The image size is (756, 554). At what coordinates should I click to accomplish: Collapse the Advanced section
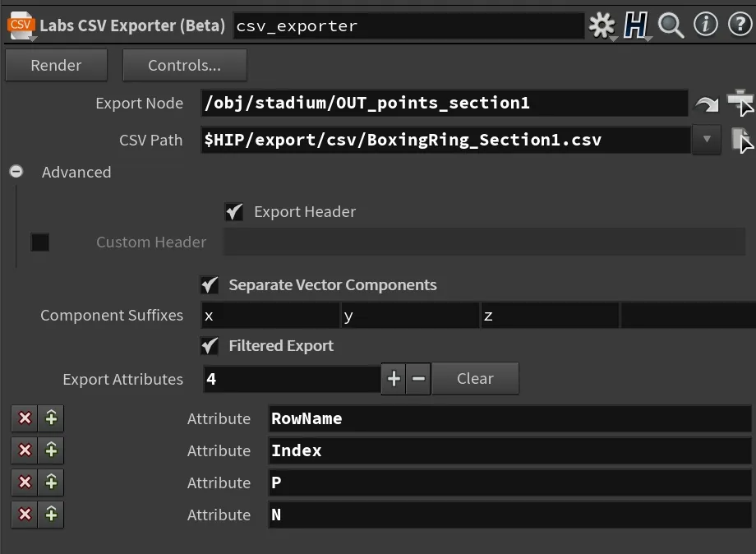click(x=16, y=172)
